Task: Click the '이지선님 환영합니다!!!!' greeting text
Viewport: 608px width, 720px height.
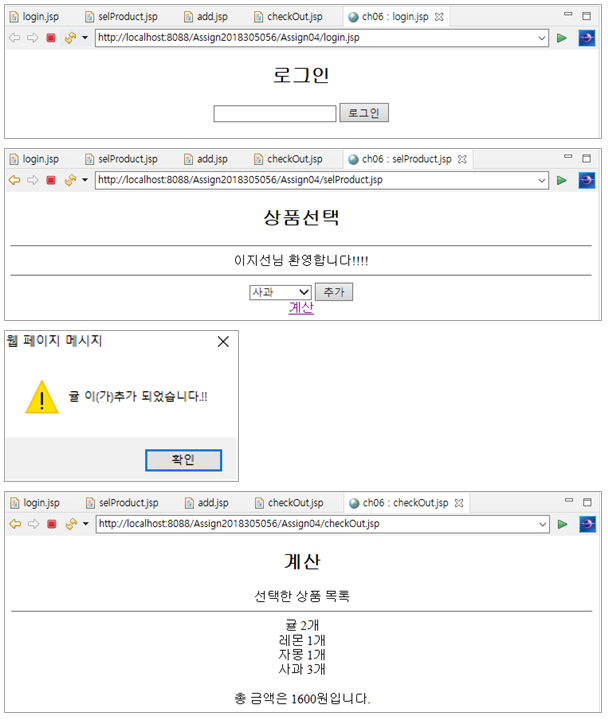Action: [x=301, y=261]
